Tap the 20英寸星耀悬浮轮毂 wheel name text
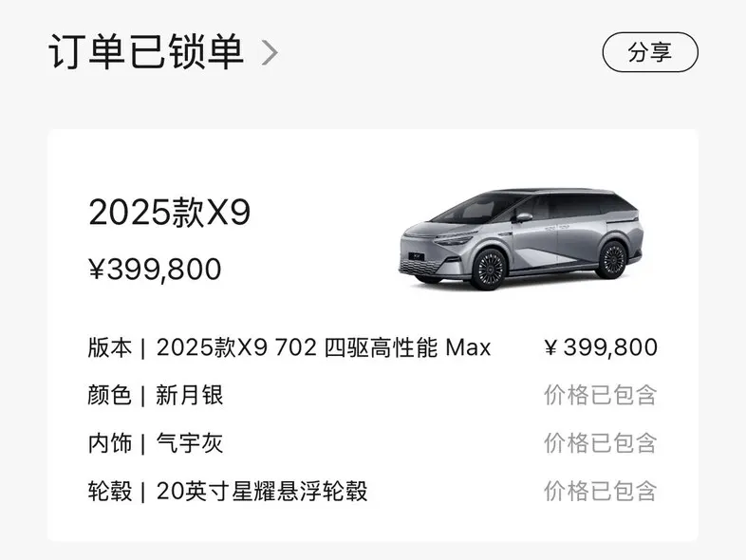The image size is (746, 560). click(x=262, y=491)
